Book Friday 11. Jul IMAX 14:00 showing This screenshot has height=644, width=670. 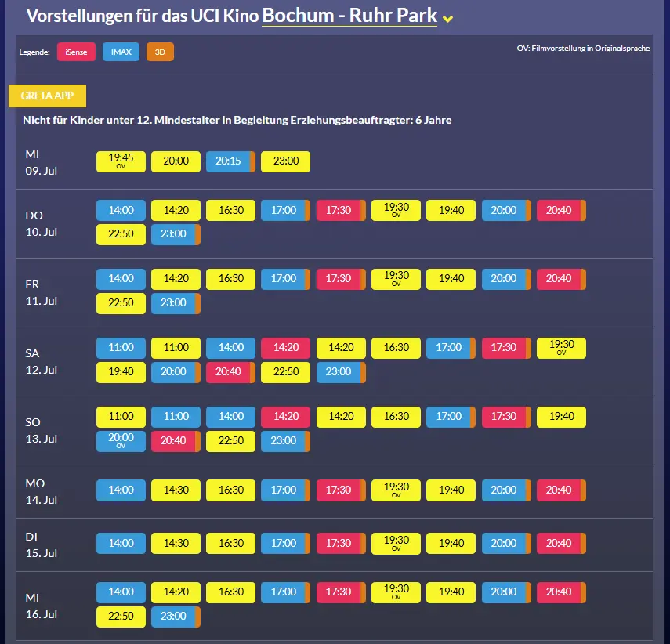click(121, 279)
